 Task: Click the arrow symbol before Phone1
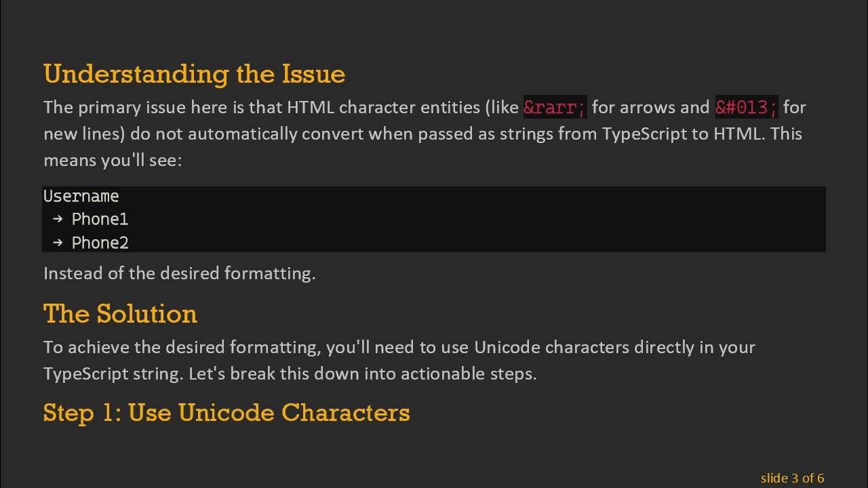coord(58,219)
